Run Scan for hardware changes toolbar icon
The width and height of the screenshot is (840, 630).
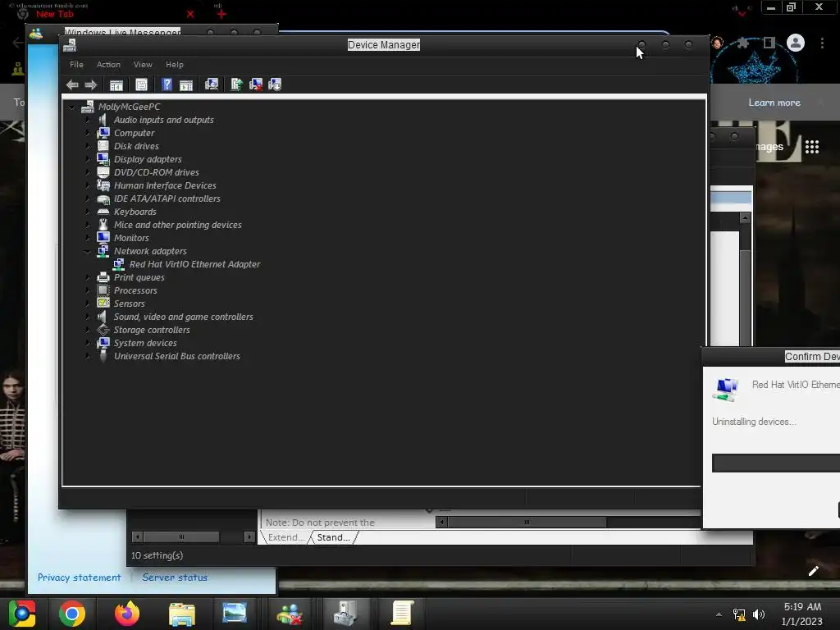(212, 84)
